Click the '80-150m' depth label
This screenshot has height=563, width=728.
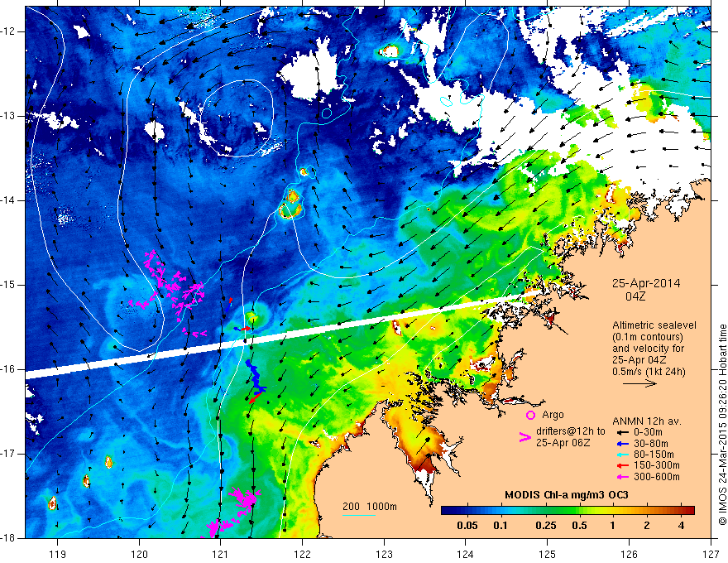(x=654, y=455)
